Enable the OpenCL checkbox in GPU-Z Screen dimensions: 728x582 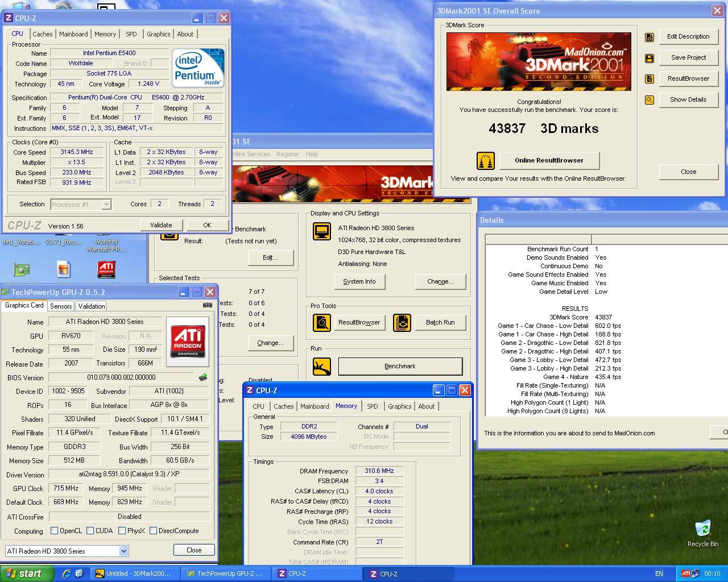54,531
